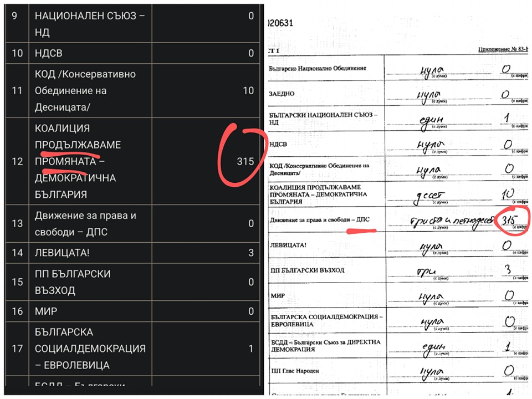Select КОАЛИЦИЯ ПРОДЪЛЖАВАМЕ ПРОМЯНАТА party name

78,145
